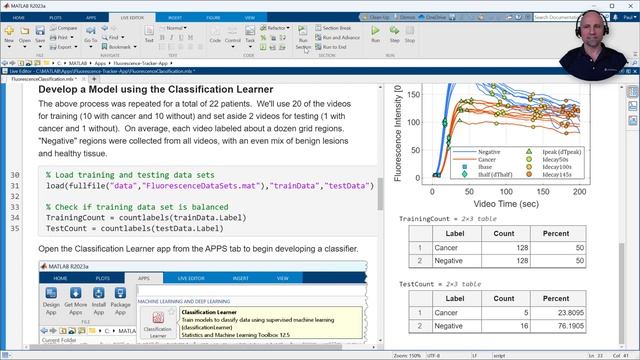This screenshot has height=360, width=640.
Task: Expand the Task dropdown arrow
Action: tap(250, 47)
